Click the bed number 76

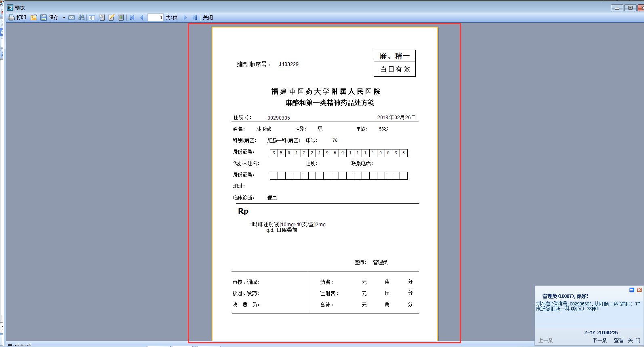tap(335, 141)
